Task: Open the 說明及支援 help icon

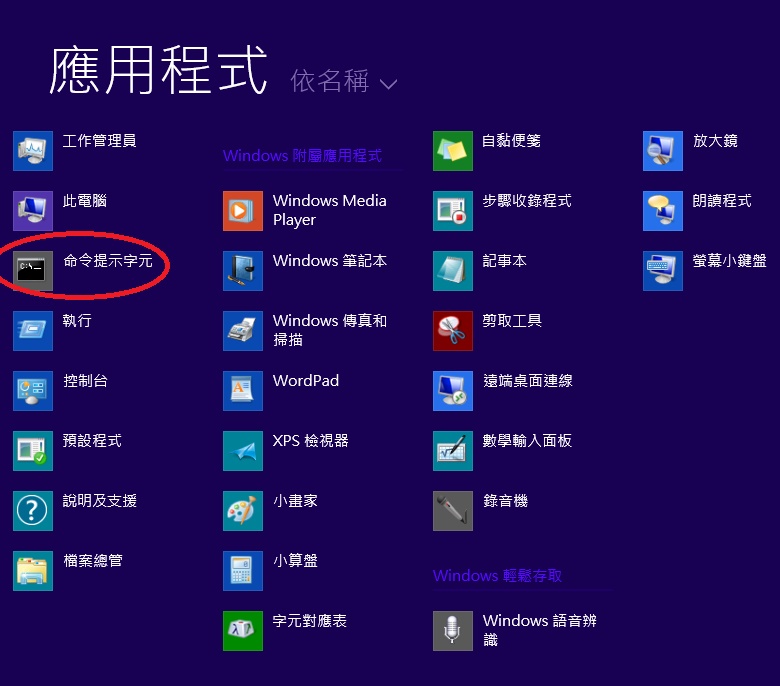Action: pyautogui.click(x=33, y=511)
